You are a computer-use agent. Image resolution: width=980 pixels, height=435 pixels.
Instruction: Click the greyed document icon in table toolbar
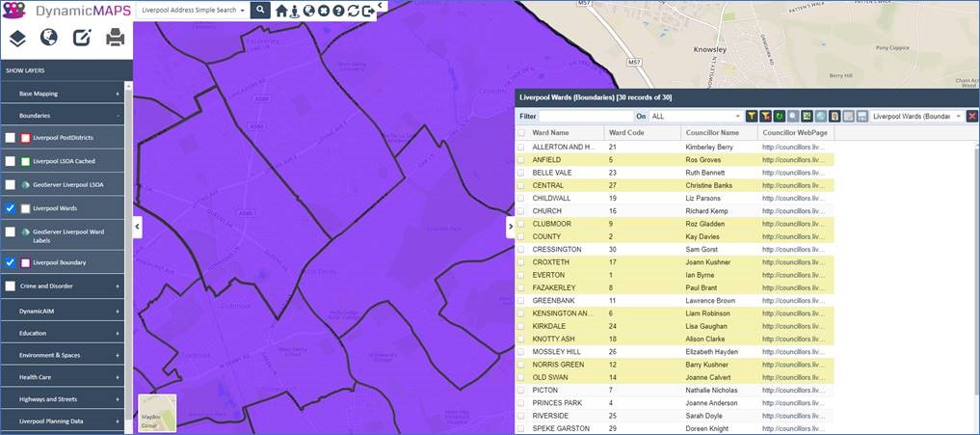pyautogui.click(x=848, y=117)
